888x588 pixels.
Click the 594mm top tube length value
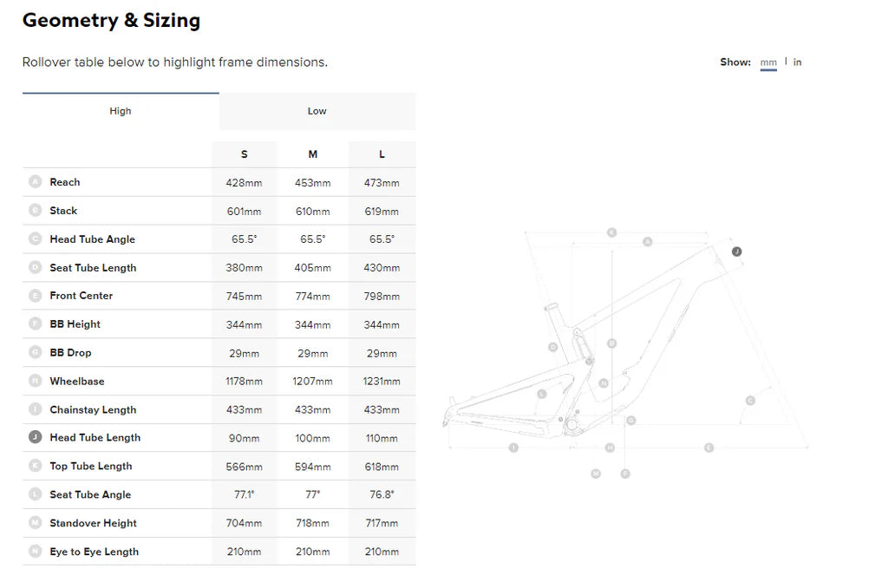(x=313, y=467)
